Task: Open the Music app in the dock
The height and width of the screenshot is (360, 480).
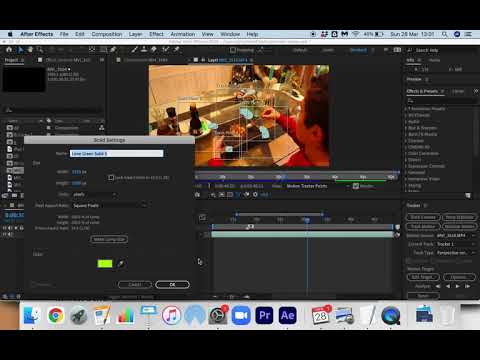Action: point(171,315)
